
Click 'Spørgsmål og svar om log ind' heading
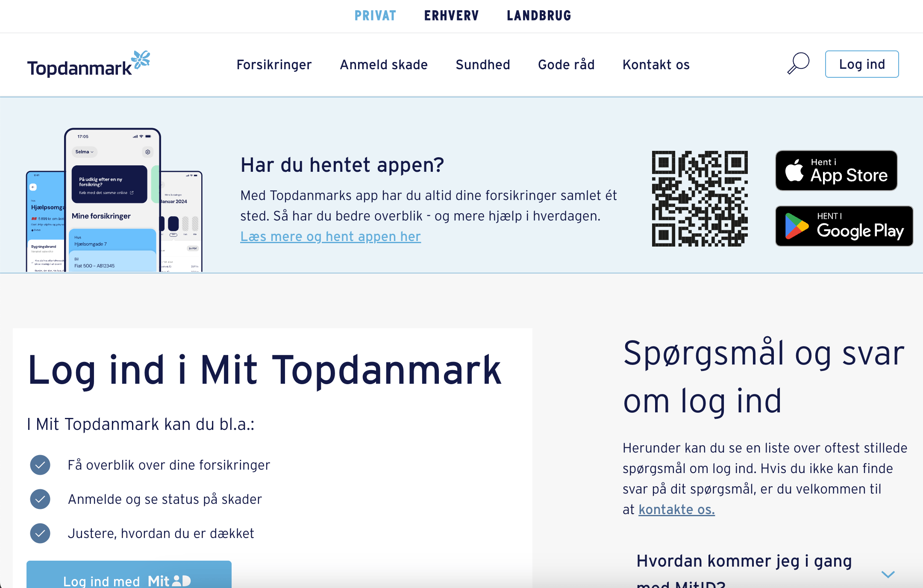[x=764, y=377]
